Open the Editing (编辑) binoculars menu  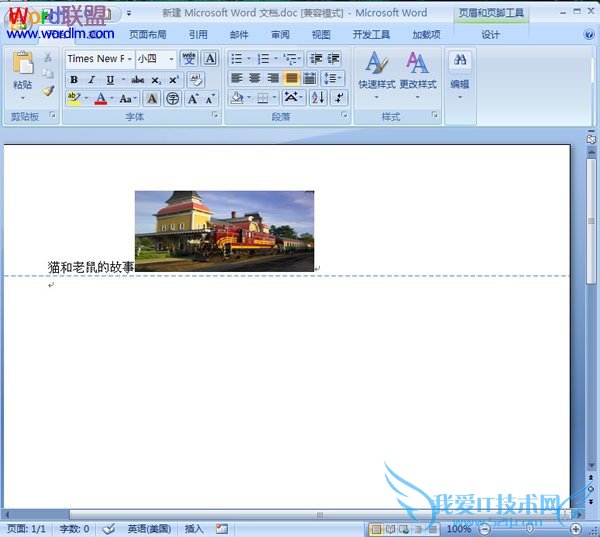tap(460, 75)
